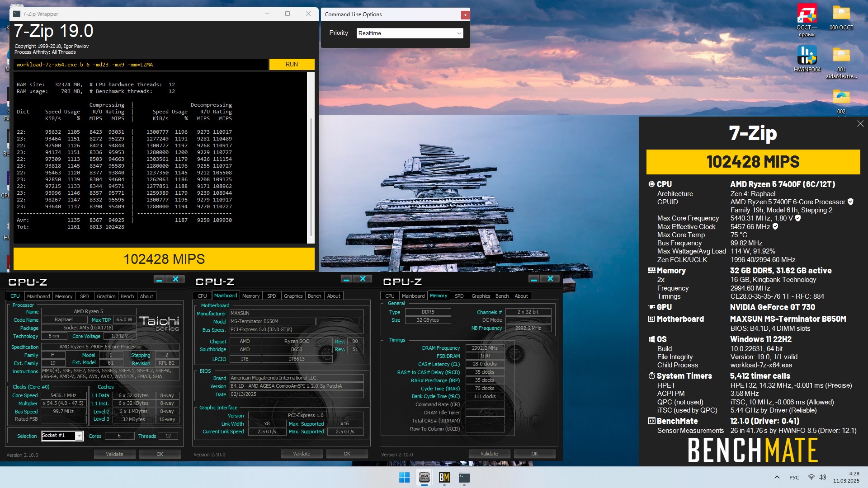Maximize the 7-Zip Wrapper window
The width and height of the screenshot is (868, 488).
[x=288, y=14]
